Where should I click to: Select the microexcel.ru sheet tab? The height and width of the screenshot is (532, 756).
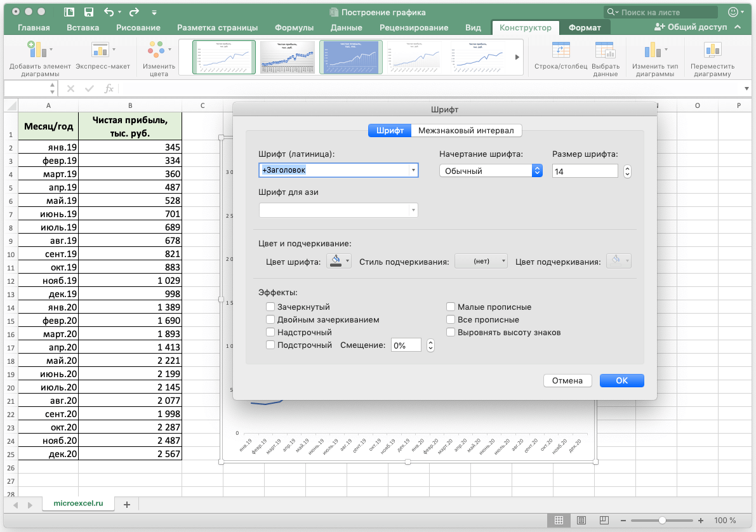78,503
